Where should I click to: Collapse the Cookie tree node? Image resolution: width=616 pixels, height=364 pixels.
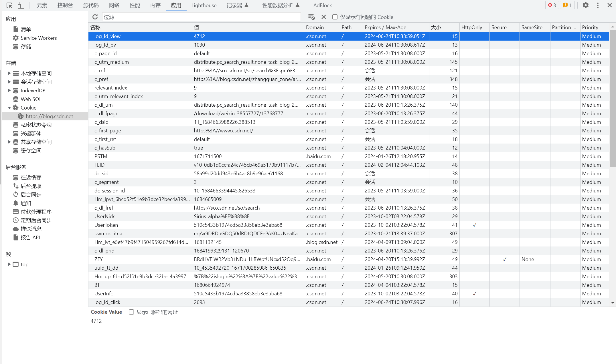[9, 108]
